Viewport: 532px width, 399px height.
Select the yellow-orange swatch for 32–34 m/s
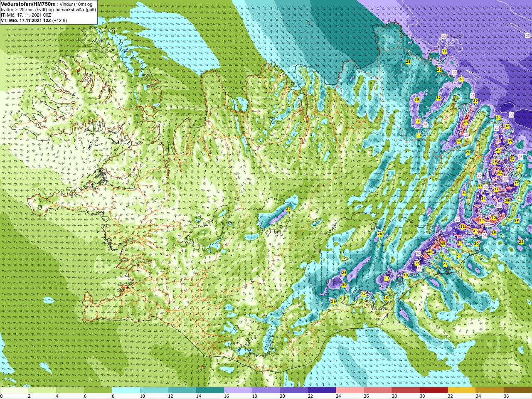pyautogui.click(x=462, y=390)
